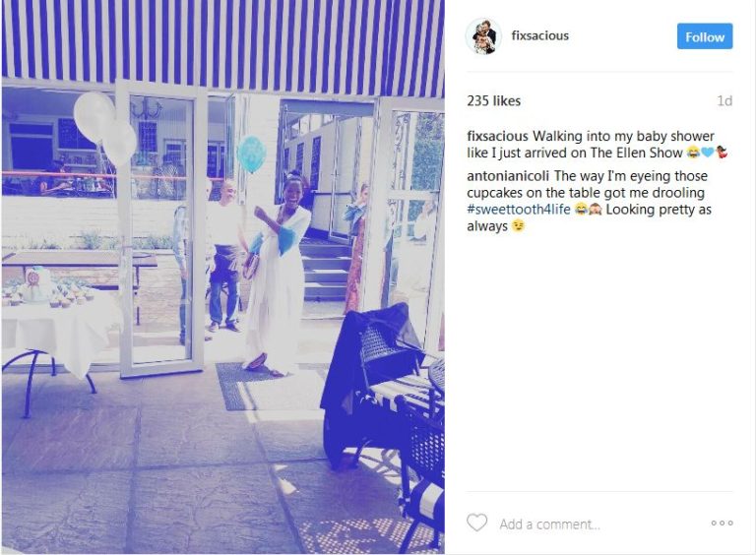Click the fixsacious profile avatar
The width and height of the screenshot is (756, 555).
pyautogui.click(x=482, y=36)
